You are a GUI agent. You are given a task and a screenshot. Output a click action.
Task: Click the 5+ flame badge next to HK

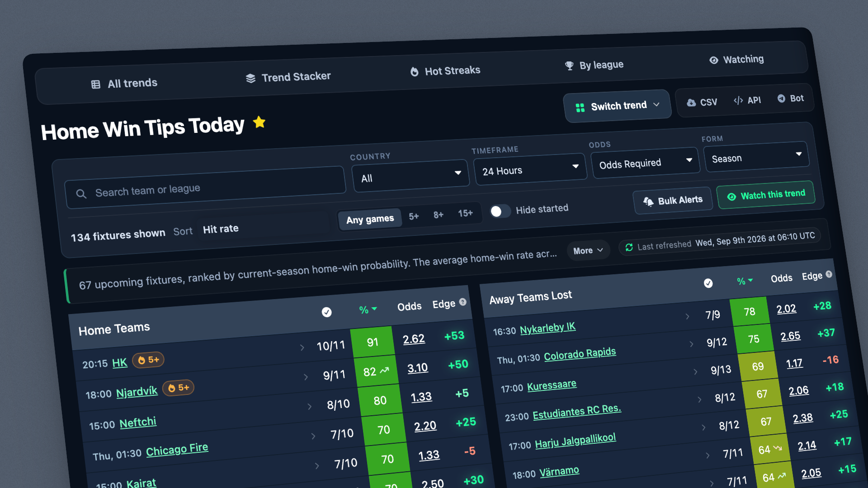point(148,360)
